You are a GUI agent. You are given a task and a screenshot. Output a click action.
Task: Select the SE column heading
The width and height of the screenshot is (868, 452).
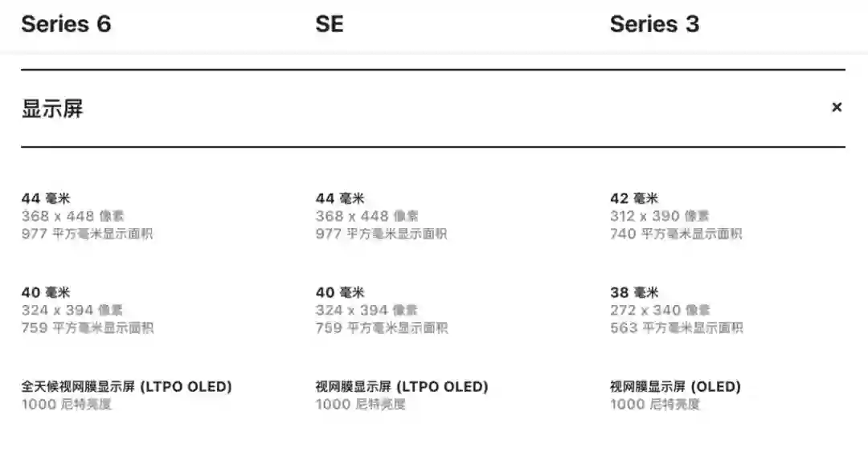(330, 24)
